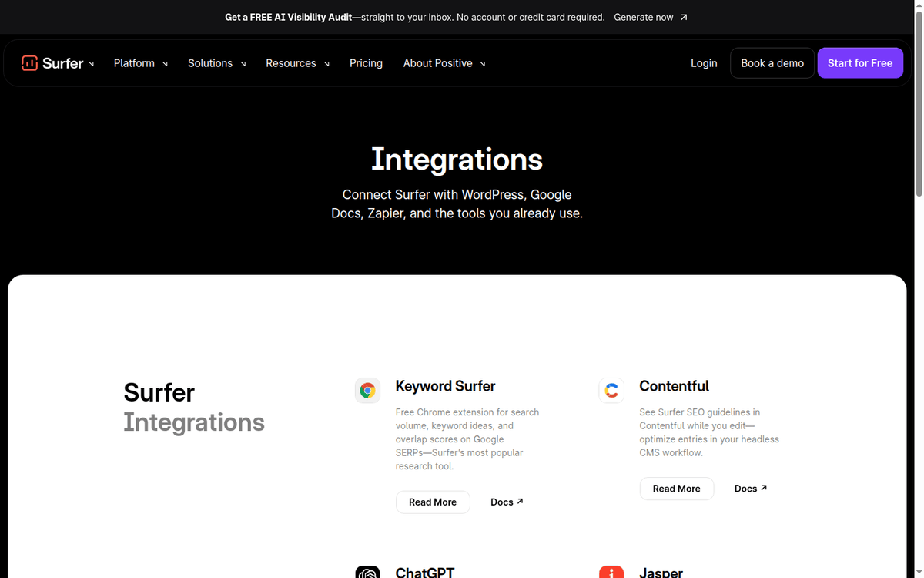
Task: Click the Book a demo button
Action: coord(772,63)
